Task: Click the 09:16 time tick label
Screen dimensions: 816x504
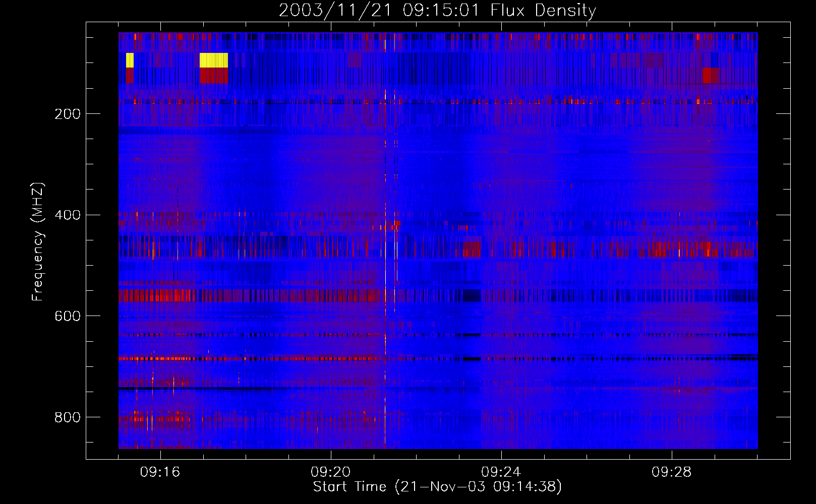Action: (x=160, y=472)
